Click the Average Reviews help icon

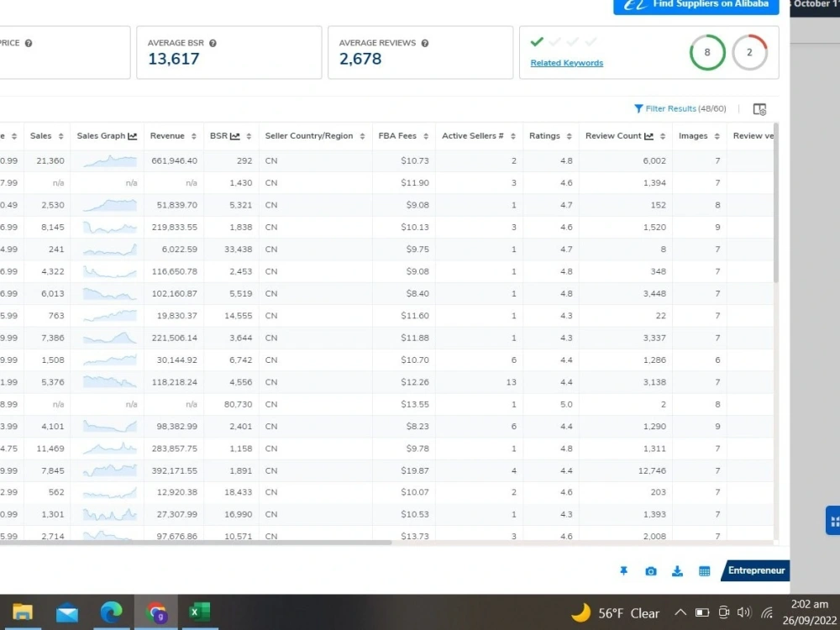click(x=425, y=44)
